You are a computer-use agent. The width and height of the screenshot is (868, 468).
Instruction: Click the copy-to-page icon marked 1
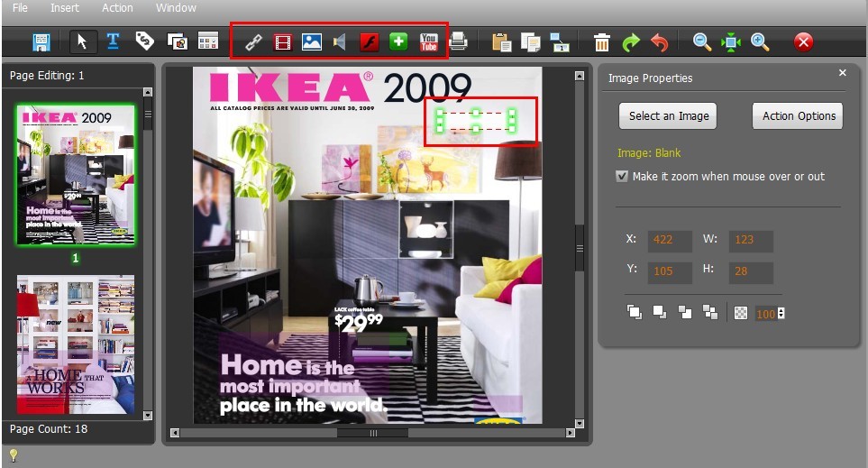(560, 42)
